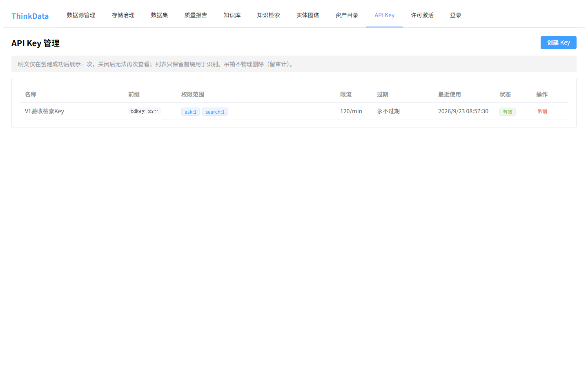This screenshot has height=368, width=588.
Task: Click the gray 明文仅在创建成功后 notice banner
Action: tap(294, 64)
